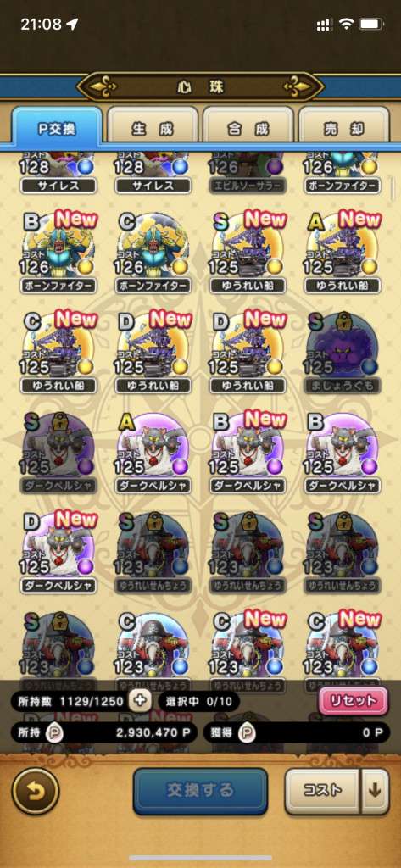Viewport: 401px width, 868px height.
Task: Select the B-rank New ボーンファイター orb
Action: click(58, 252)
